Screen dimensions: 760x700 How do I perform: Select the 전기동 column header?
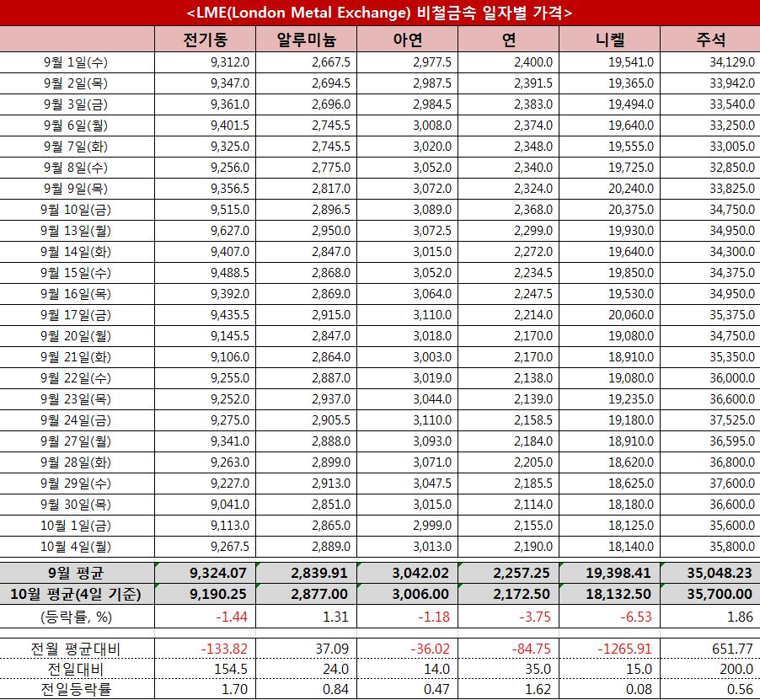click(x=205, y=40)
